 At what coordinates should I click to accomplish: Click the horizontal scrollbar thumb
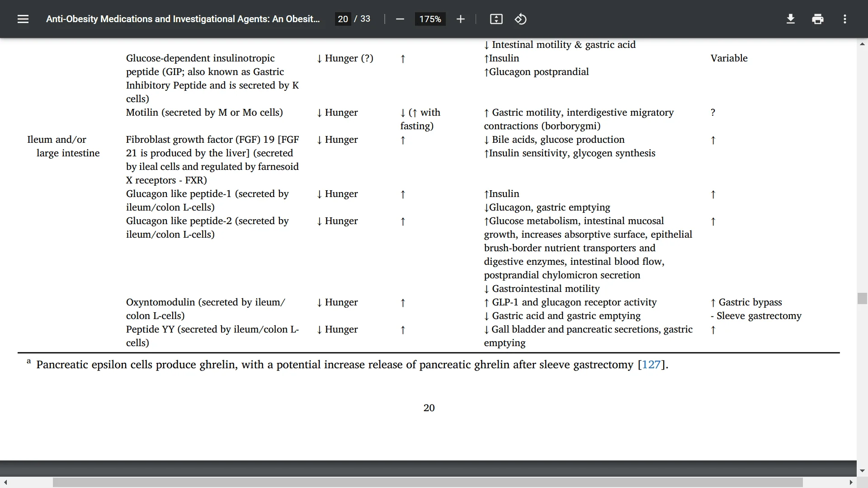(427, 483)
